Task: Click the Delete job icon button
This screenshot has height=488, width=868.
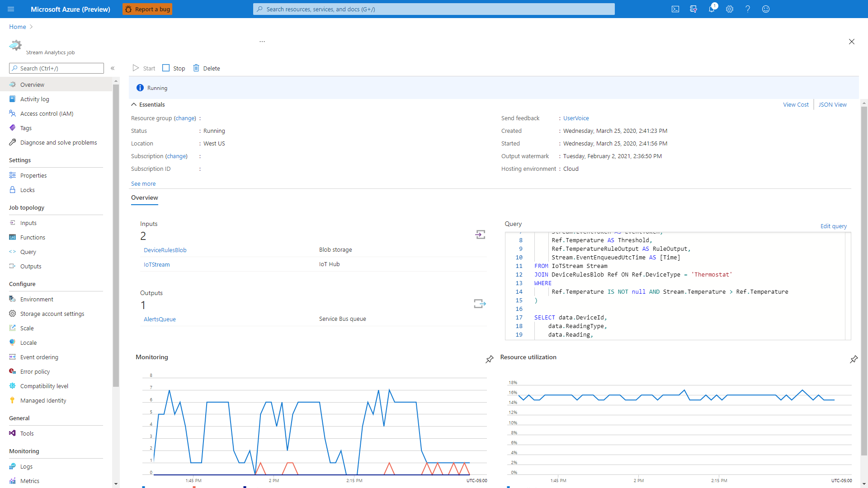Action: (196, 68)
